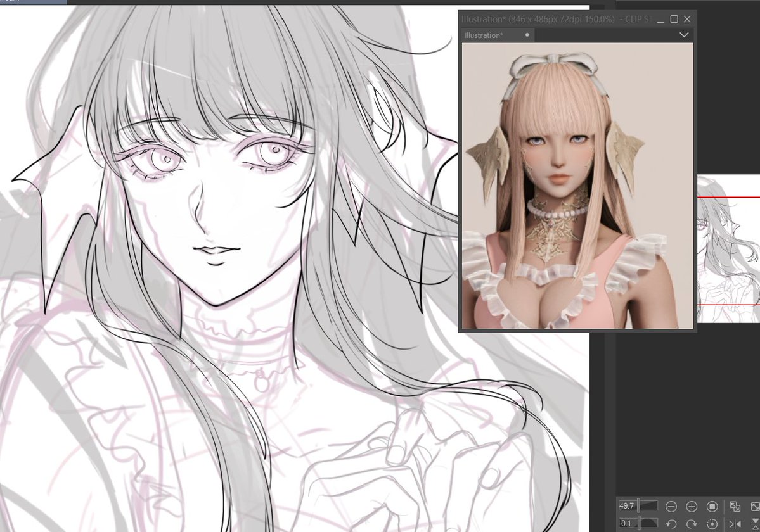Click the rotation angle slider showing 0.1
760x532 pixels.
pos(638,523)
